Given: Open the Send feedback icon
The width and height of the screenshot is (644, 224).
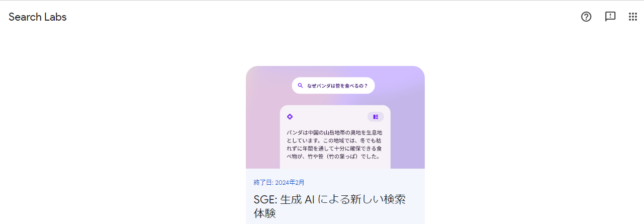Looking at the screenshot, I should tap(610, 17).
